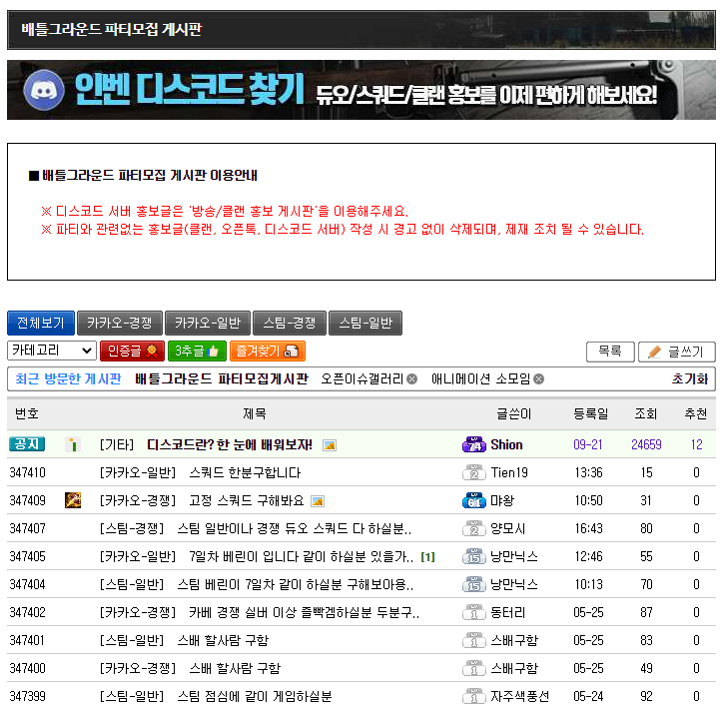Viewport: 728px width, 708px height.
Task: Switch to 카카오-경쟁 tab
Action: pyautogui.click(x=119, y=324)
